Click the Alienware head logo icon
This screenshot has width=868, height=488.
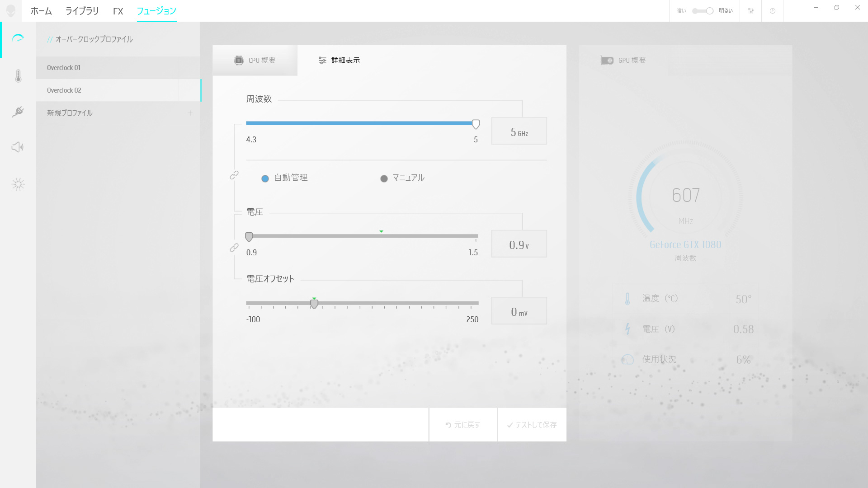11,11
